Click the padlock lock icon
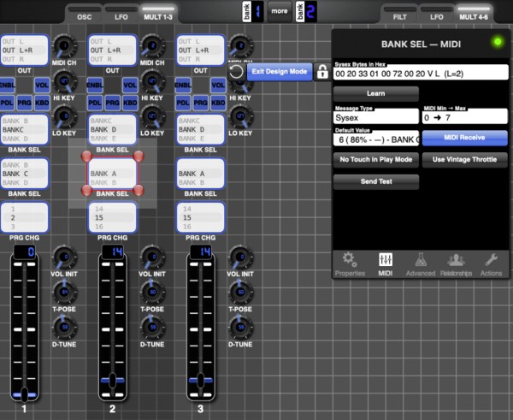513x420 pixels. pos(322,72)
